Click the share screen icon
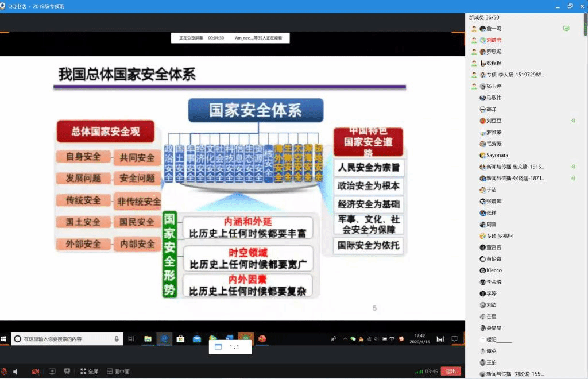 [x=52, y=372]
